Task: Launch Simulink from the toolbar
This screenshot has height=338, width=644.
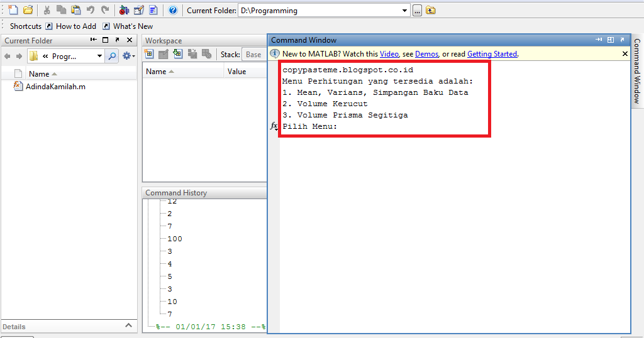Action: click(x=124, y=10)
